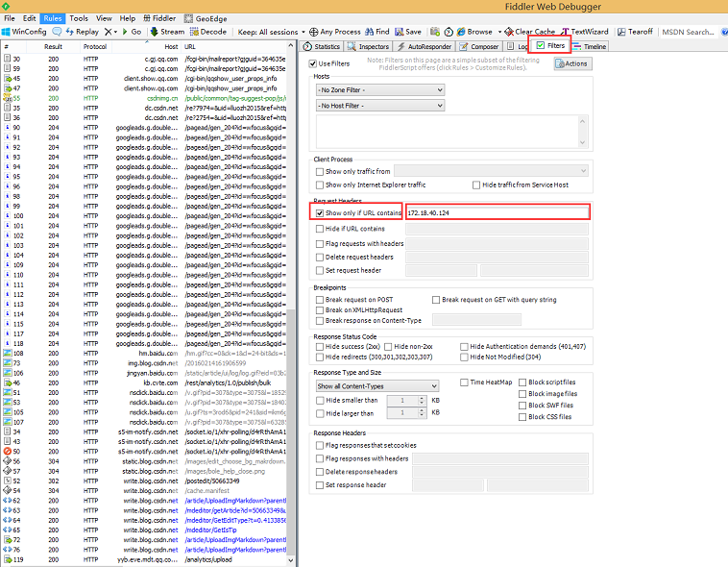The height and width of the screenshot is (567, 728).
Task: Open the client process selection dropdown
Action: click(491, 171)
